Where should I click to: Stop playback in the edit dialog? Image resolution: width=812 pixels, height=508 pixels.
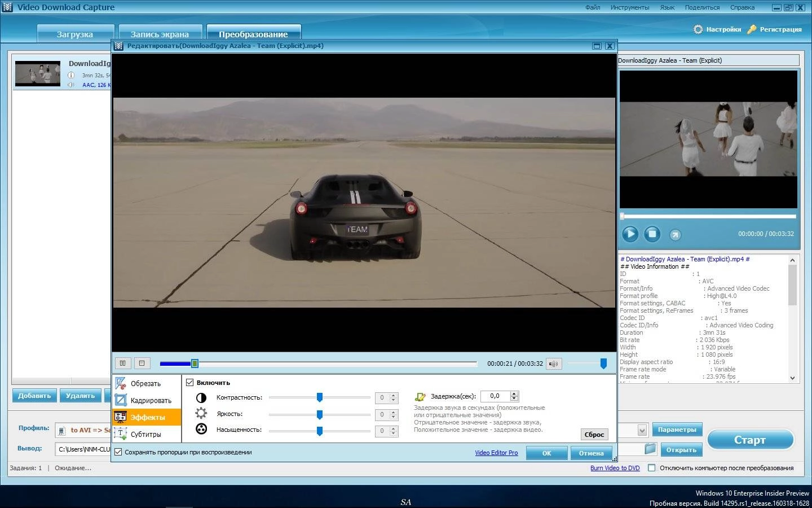click(x=142, y=364)
